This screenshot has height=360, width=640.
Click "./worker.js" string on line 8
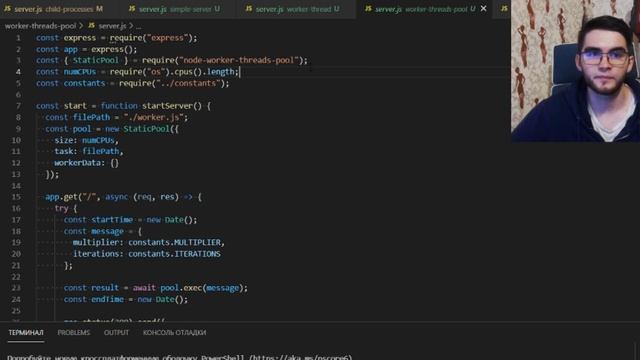click(153, 118)
